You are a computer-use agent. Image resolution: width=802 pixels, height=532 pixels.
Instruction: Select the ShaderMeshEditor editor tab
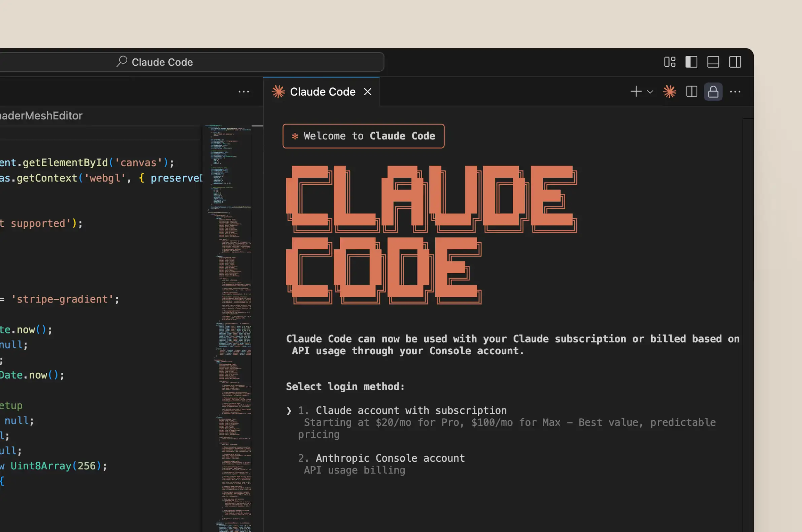(41, 115)
